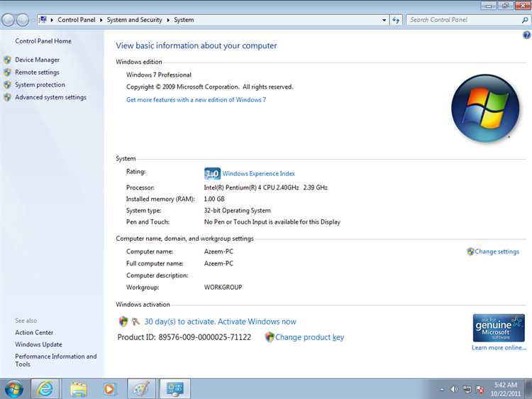
Task: Click the 1.0 rating badge
Action: tap(212, 173)
